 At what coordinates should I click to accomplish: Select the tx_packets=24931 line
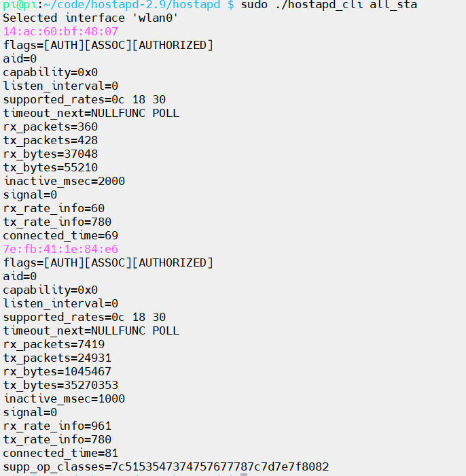tap(57, 358)
